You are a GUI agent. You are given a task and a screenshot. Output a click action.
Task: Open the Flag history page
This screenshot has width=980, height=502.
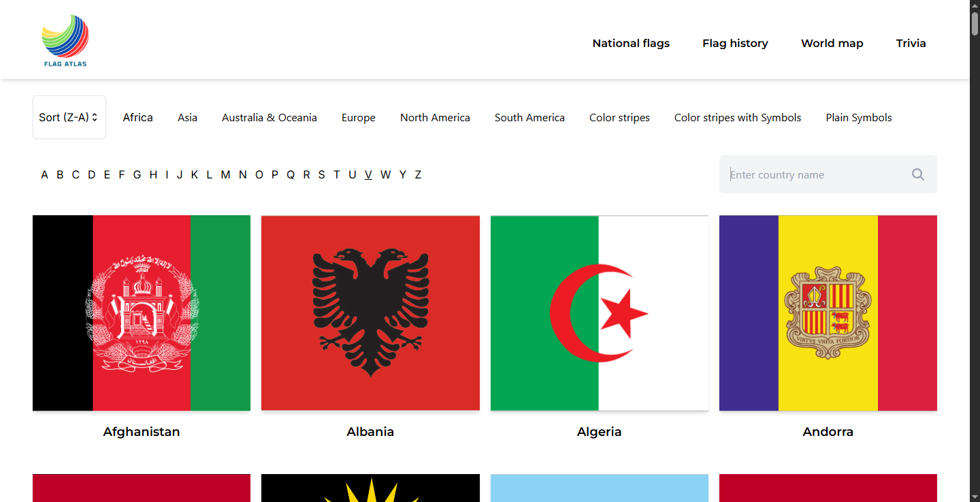[735, 43]
